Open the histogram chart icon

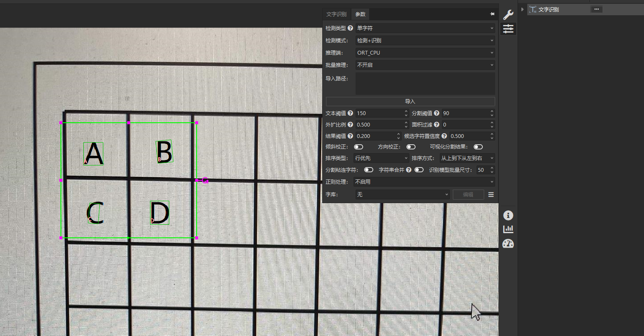[x=508, y=229]
